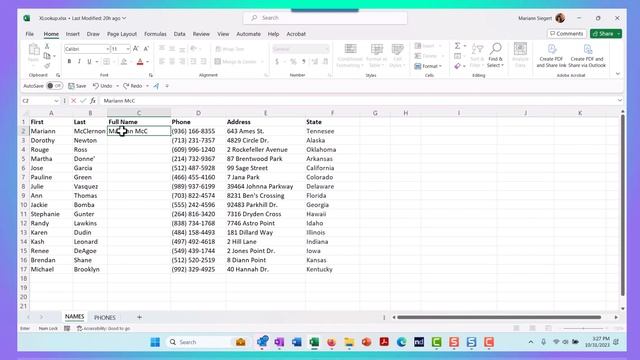640x360 pixels.
Task: Increase font size with the large A
Action: coord(136,49)
